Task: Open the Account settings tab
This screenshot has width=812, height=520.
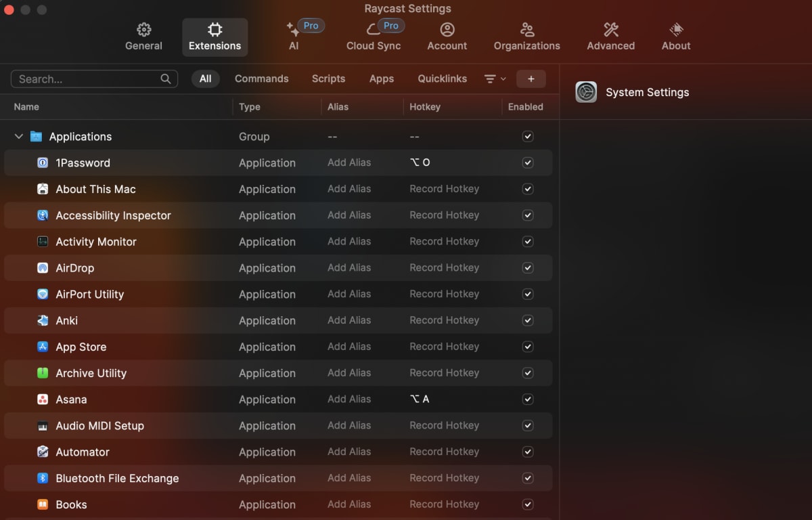Action: 447,37
